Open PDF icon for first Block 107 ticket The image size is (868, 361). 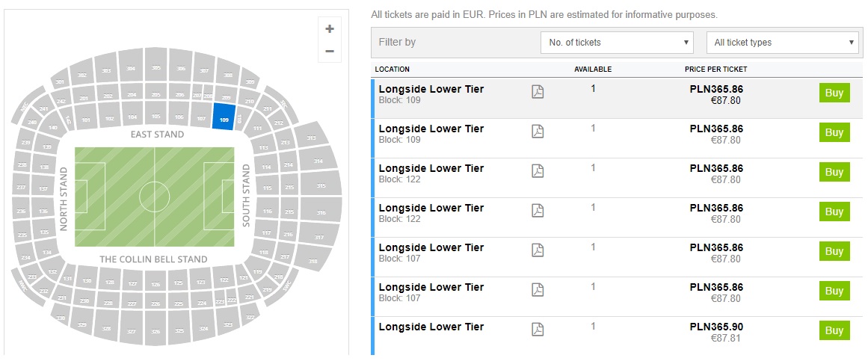[538, 250]
